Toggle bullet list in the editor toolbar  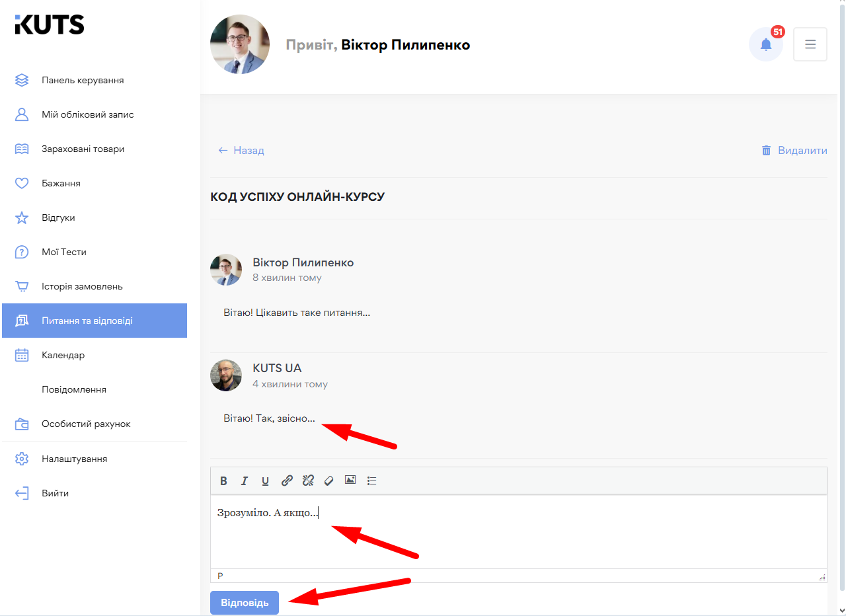click(x=371, y=481)
